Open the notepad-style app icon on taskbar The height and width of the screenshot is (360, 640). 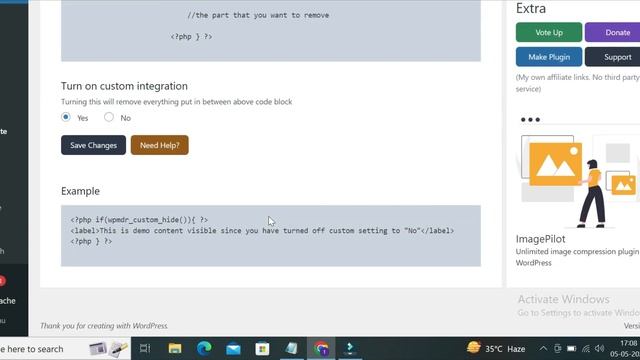pyautogui.click(x=291, y=349)
